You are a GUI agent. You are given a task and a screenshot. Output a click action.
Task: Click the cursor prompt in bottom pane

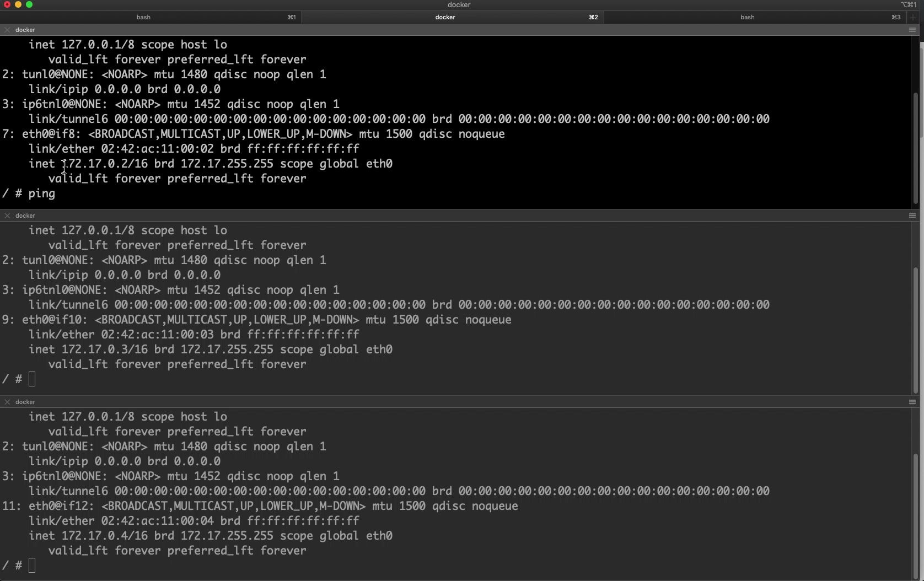coord(32,565)
